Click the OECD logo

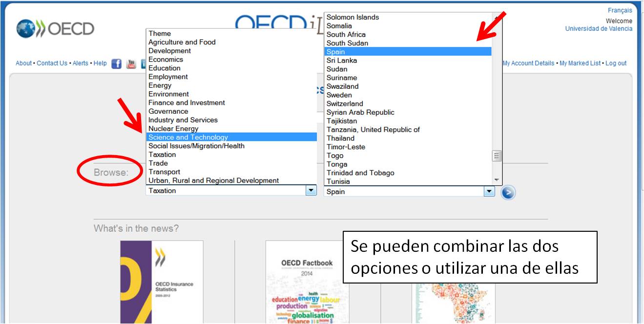click(55, 28)
